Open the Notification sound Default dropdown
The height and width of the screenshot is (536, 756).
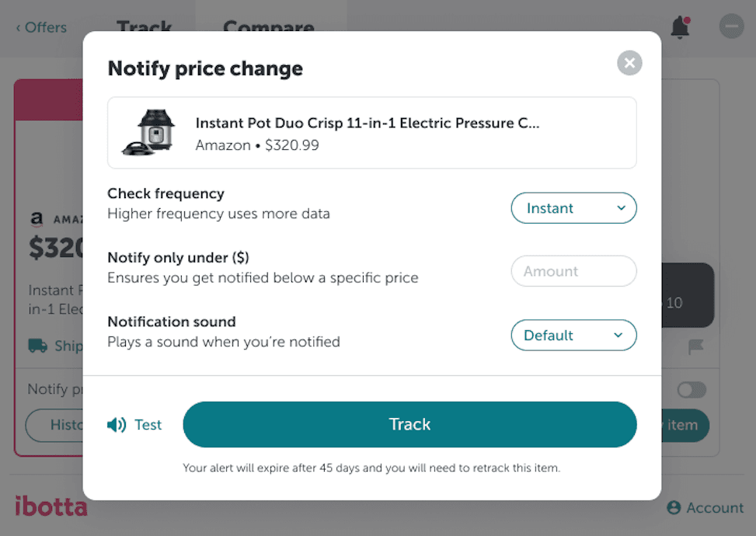573,336
